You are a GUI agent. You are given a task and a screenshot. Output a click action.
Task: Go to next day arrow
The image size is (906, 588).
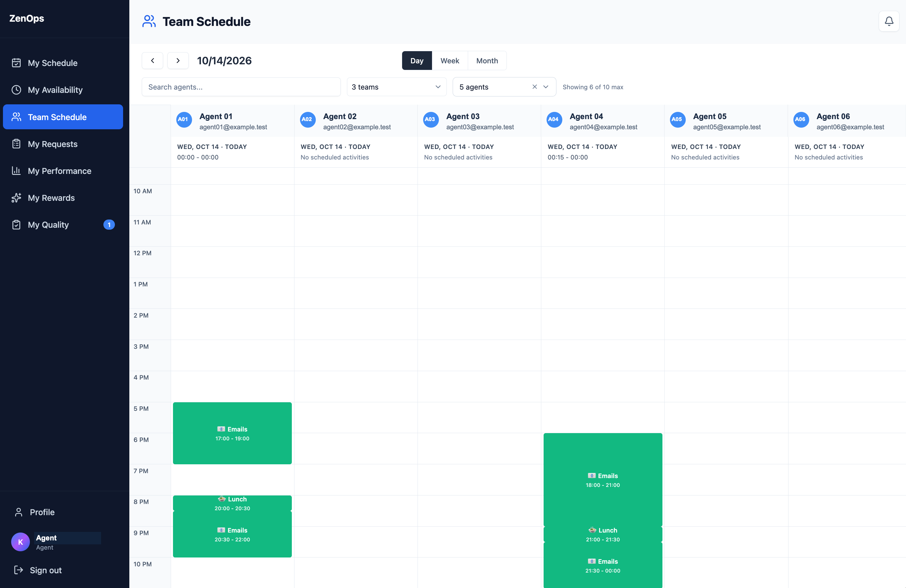coord(178,60)
